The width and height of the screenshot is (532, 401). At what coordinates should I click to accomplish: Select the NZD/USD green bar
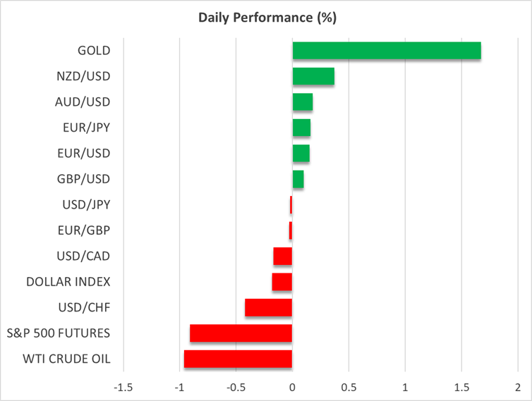313,76
